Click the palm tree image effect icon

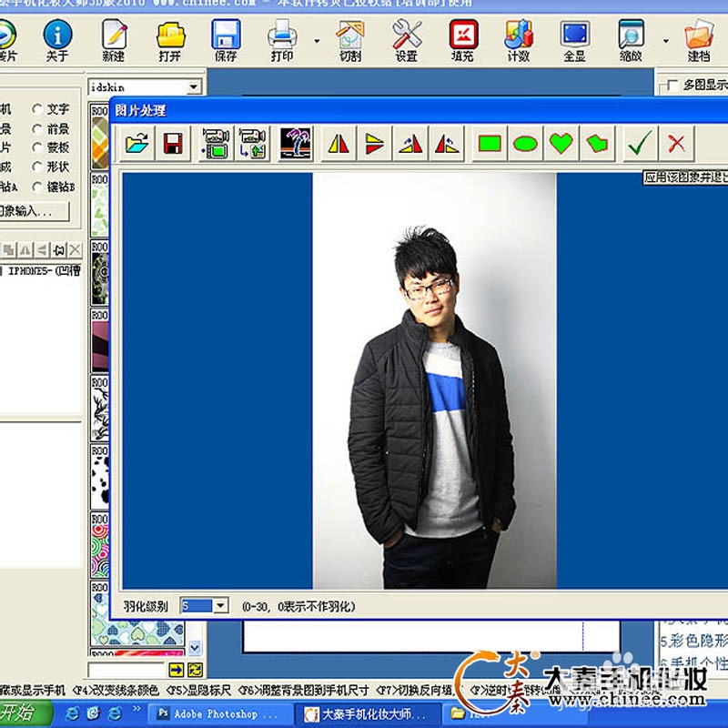coord(295,143)
